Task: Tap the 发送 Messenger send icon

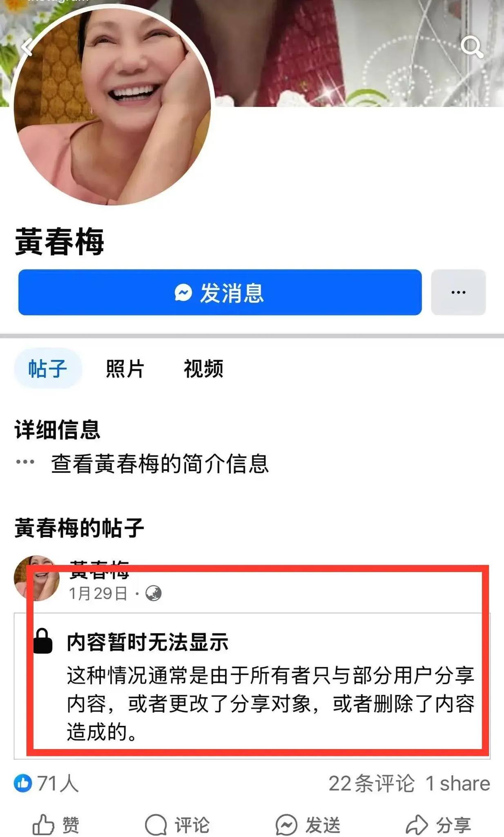Action: tap(286, 825)
